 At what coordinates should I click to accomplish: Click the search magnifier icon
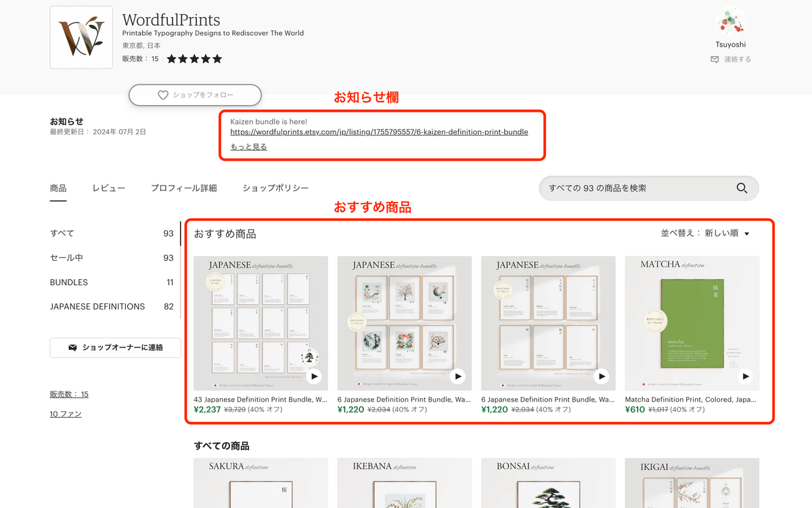pos(742,188)
